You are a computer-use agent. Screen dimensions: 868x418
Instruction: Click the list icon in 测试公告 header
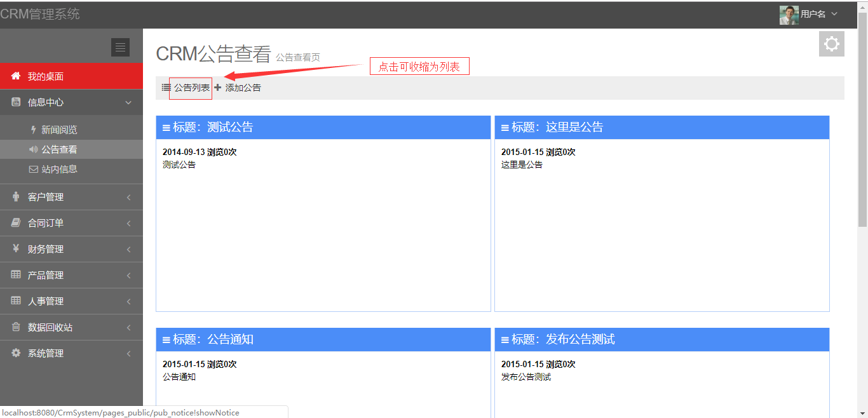(166, 128)
